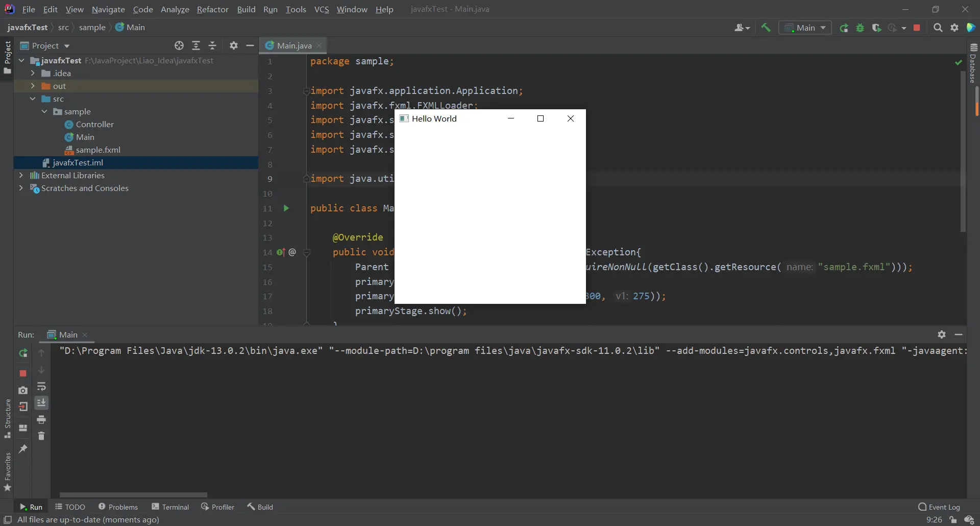Toggle soft-wrap in the Run console
This screenshot has height=526, width=980.
(x=41, y=387)
